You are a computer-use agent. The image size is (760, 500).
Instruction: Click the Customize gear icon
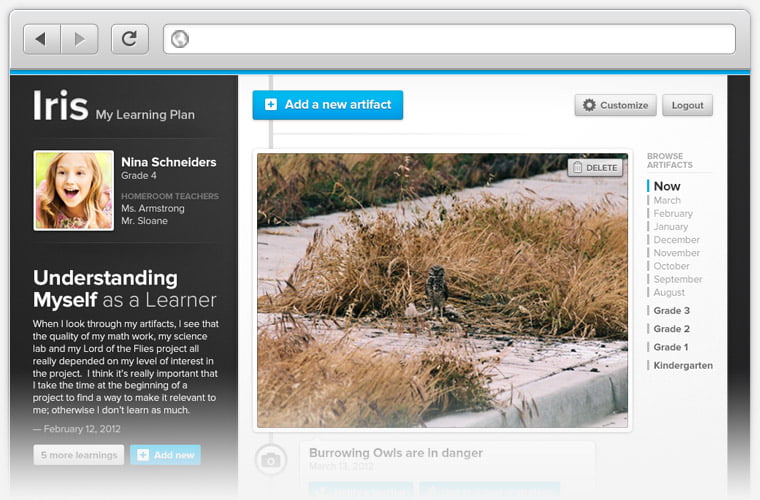589,105
